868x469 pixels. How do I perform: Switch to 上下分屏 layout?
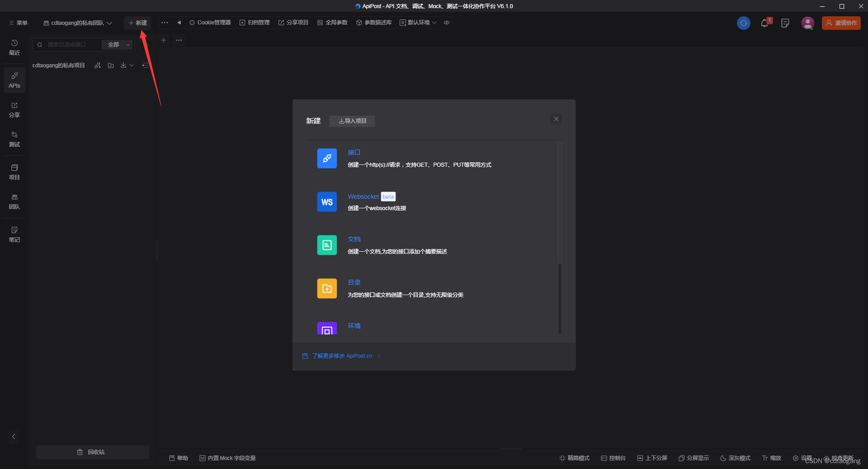point(652,458)
